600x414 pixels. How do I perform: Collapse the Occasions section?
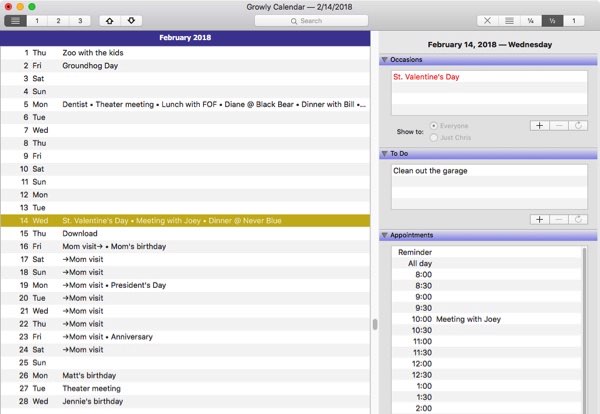tap(385, 60)
